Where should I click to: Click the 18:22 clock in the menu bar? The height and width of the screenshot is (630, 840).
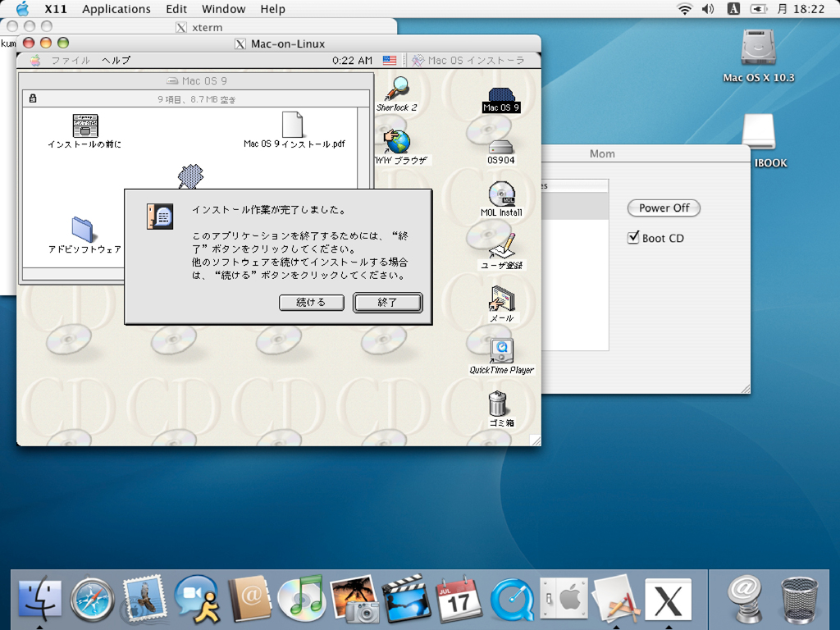coord(808,9)
